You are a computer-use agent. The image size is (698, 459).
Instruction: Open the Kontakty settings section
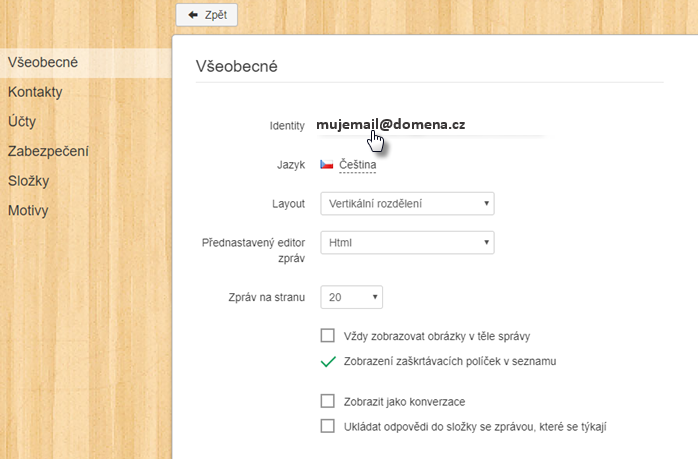[x=35, y=92]
